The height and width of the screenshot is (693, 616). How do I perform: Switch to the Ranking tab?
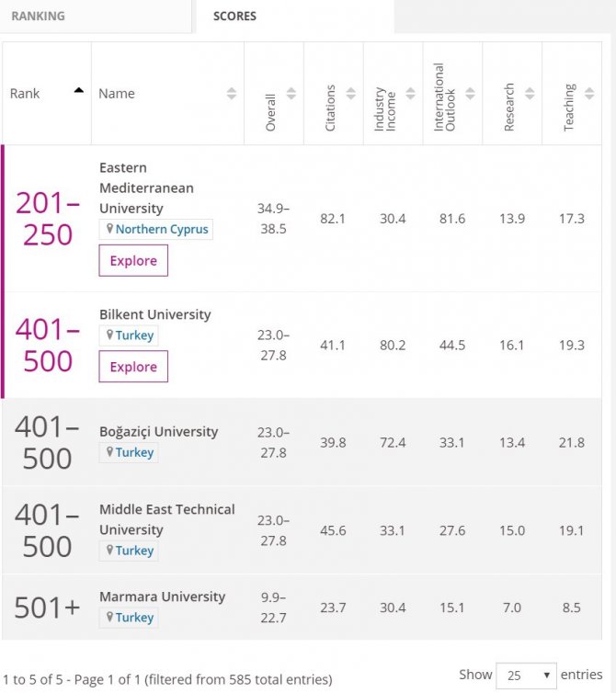[x=39, y=16]
